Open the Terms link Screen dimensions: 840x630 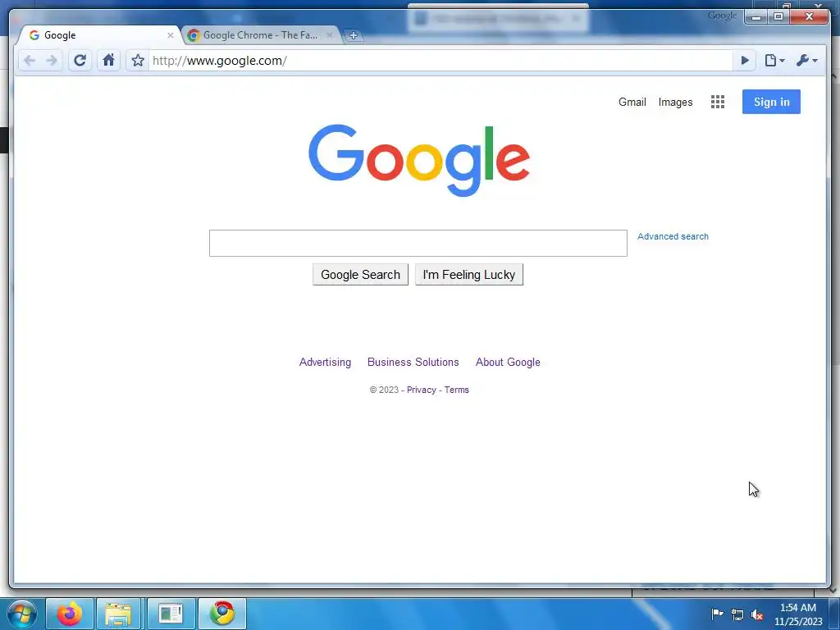456,390
